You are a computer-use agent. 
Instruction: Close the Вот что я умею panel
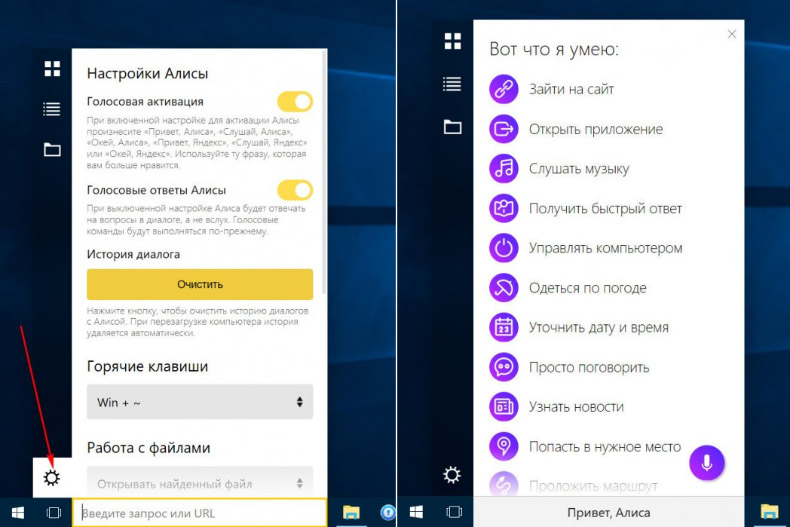click(732, 34)
